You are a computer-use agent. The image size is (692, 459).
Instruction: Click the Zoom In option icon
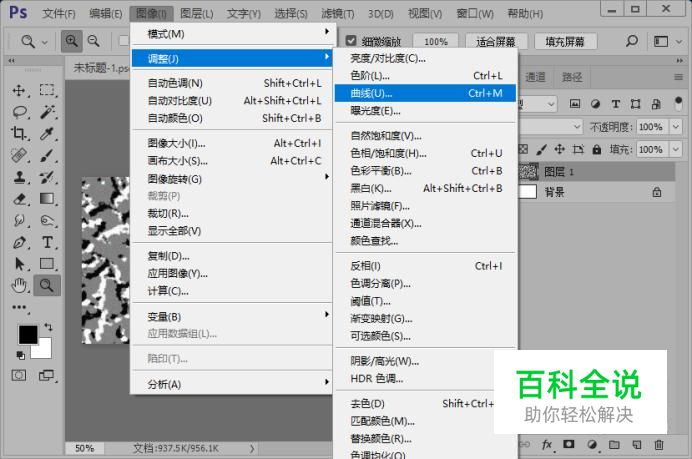tap(71, 41)
